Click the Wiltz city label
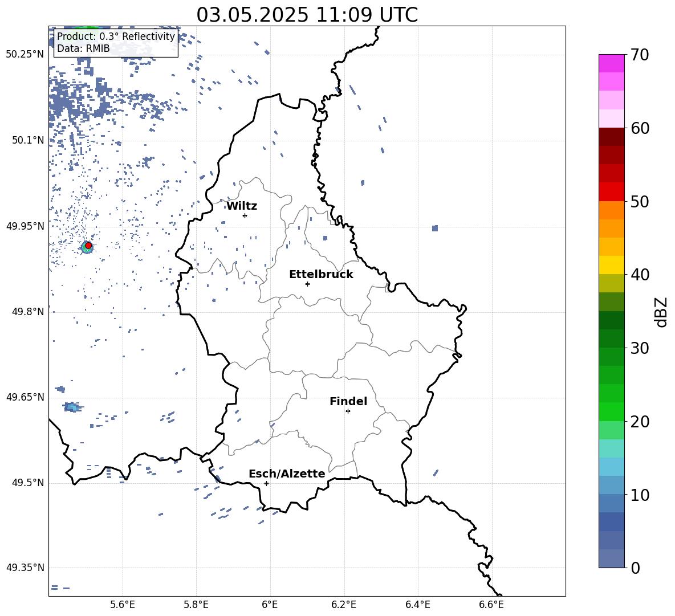Screen dimensions: 675x616 pos(242,206)
